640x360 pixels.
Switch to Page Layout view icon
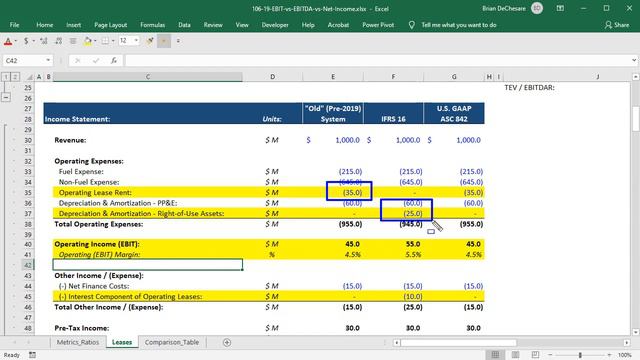[x=516, y=355]
